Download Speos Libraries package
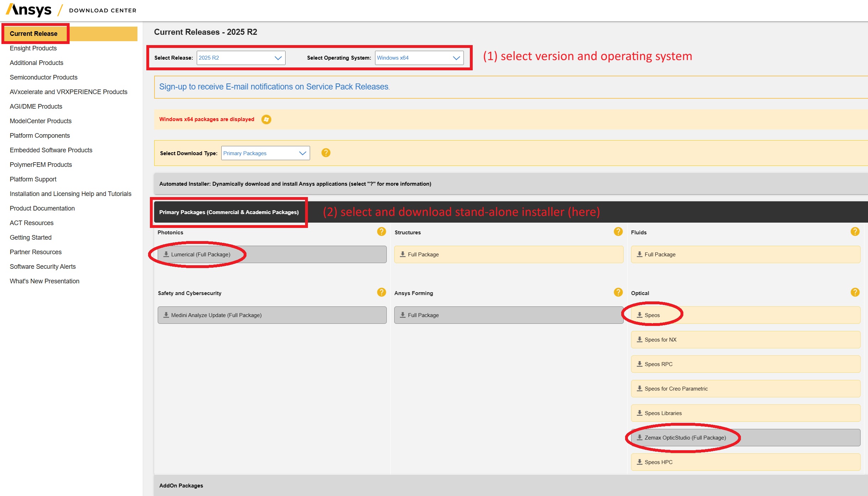The width and height of the screenshot is (868, 496). pos(745,413)
